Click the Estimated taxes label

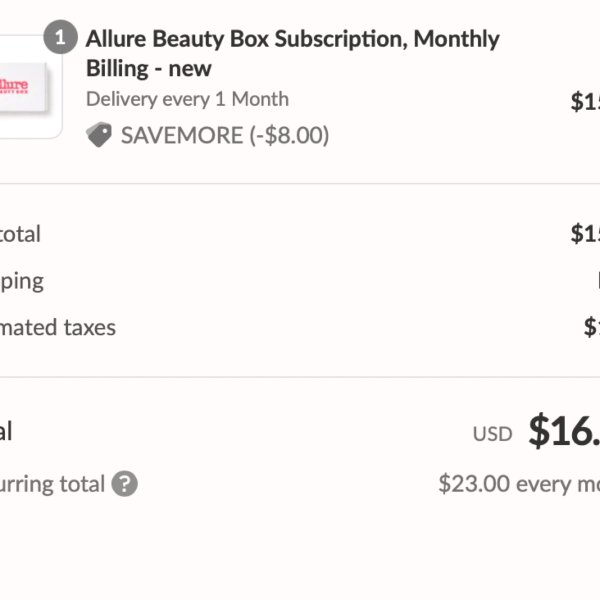coord(58,328)
